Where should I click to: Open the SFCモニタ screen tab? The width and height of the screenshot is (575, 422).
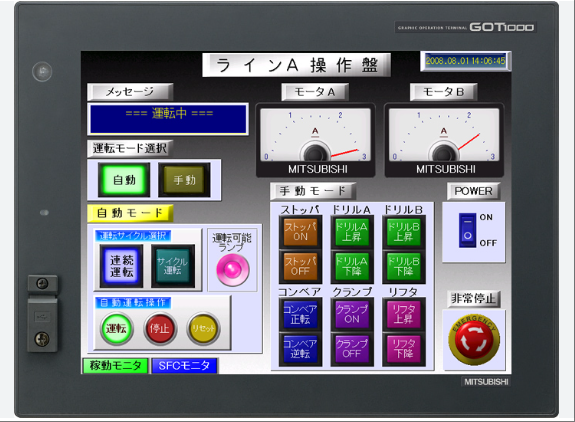(x=184, y=366)
